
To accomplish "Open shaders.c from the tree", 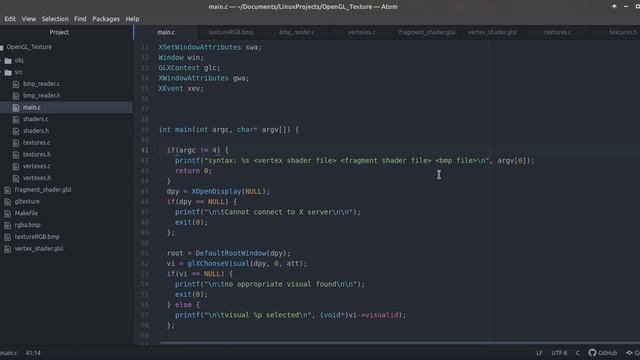I will (x=36, y=119).
